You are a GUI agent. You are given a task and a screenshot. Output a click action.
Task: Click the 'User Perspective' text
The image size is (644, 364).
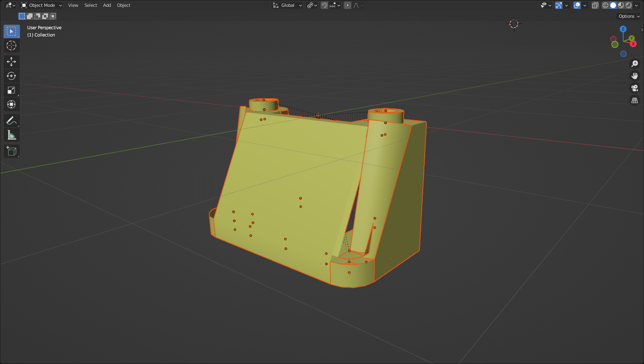click(x=44, y=28)
